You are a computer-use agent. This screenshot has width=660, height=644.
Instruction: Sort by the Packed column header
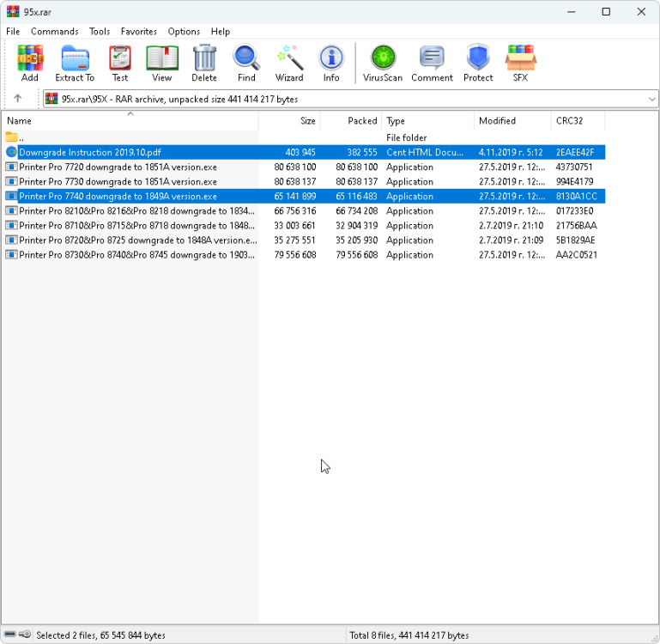pyautogui.click(x=351, y=120)
